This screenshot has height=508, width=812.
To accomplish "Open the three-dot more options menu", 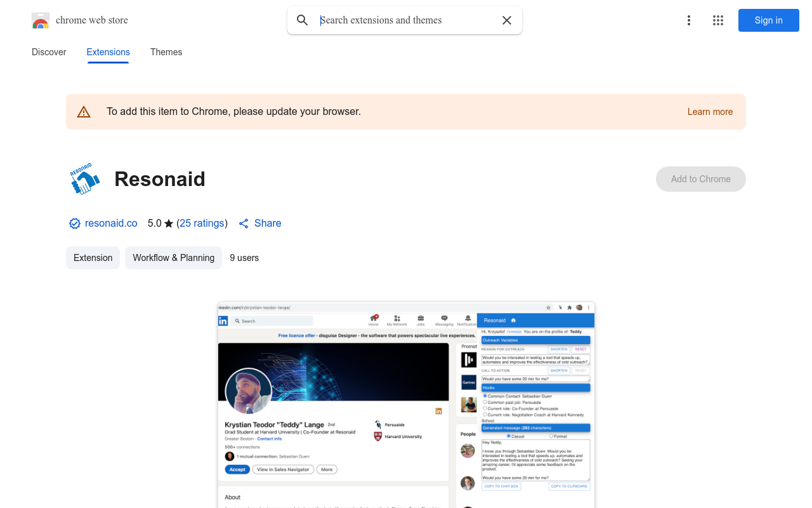I will (689, 20).
